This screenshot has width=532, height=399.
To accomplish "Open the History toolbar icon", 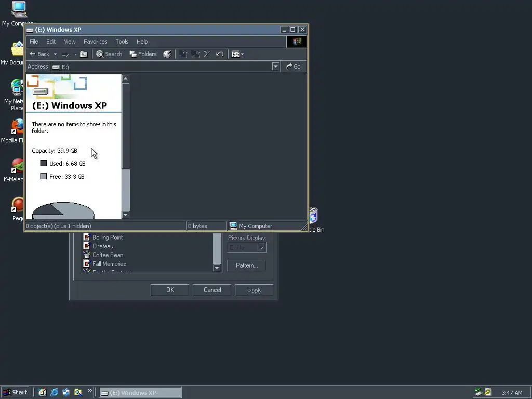I will [x=167, y=54].
